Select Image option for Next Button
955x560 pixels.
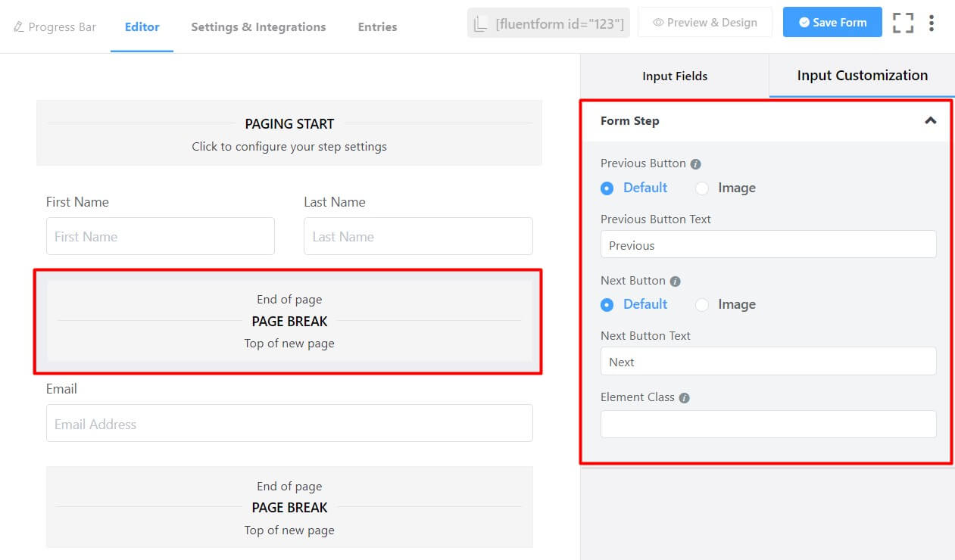click(x=702, y=304)
